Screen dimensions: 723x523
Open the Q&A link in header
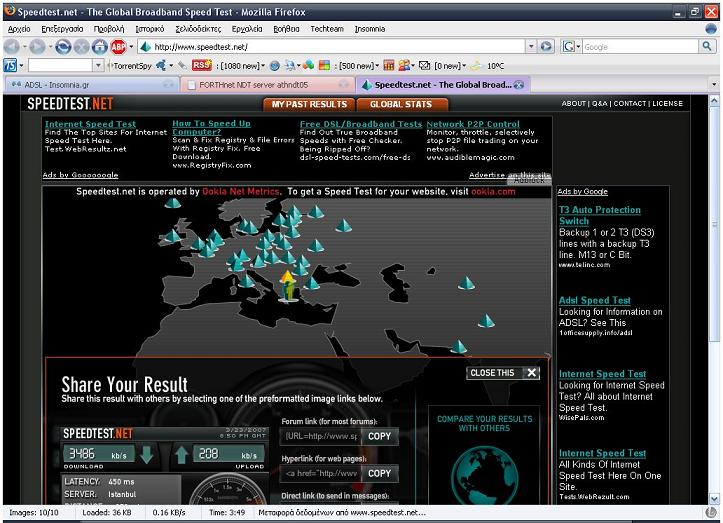coord(599,104)
